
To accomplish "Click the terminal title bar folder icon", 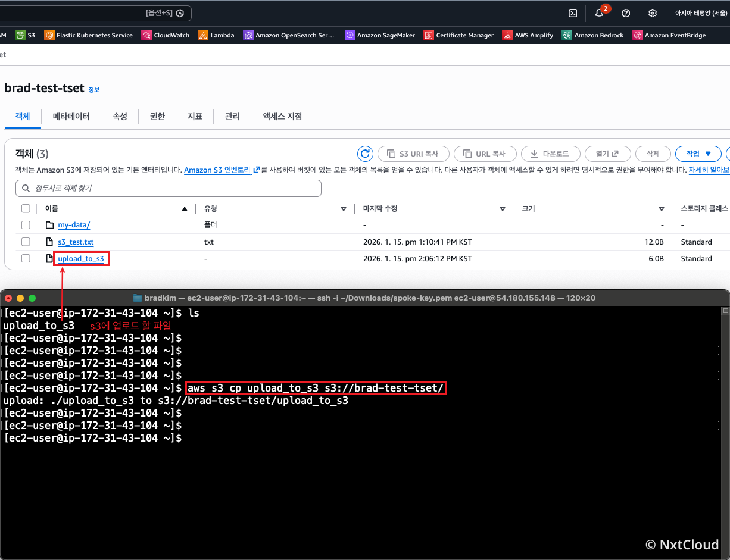I will [x=138, y=298].
